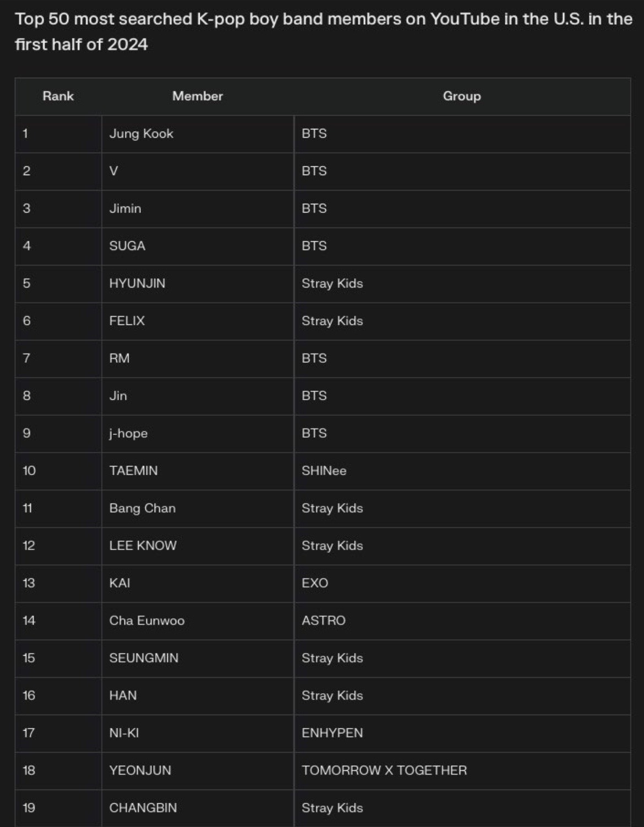Click the EXO group cell

coord(315,583)
